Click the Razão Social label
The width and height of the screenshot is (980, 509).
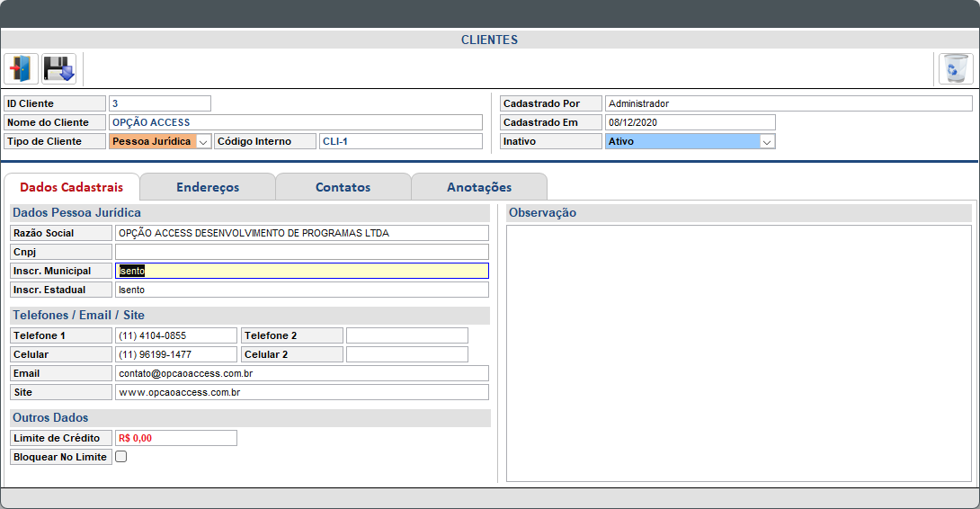point(60,233)
